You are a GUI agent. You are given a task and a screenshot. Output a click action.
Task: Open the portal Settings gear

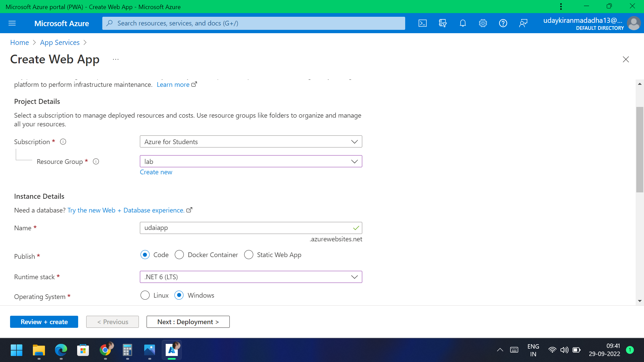click(x=483, y=23)
